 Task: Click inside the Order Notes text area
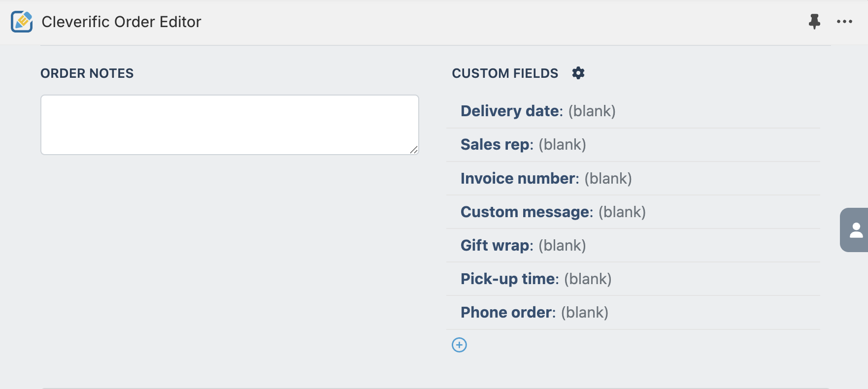point(230,125)
